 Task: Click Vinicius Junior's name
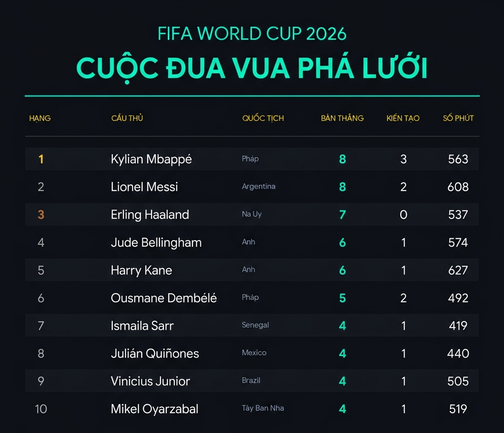(x=151, y=381)
